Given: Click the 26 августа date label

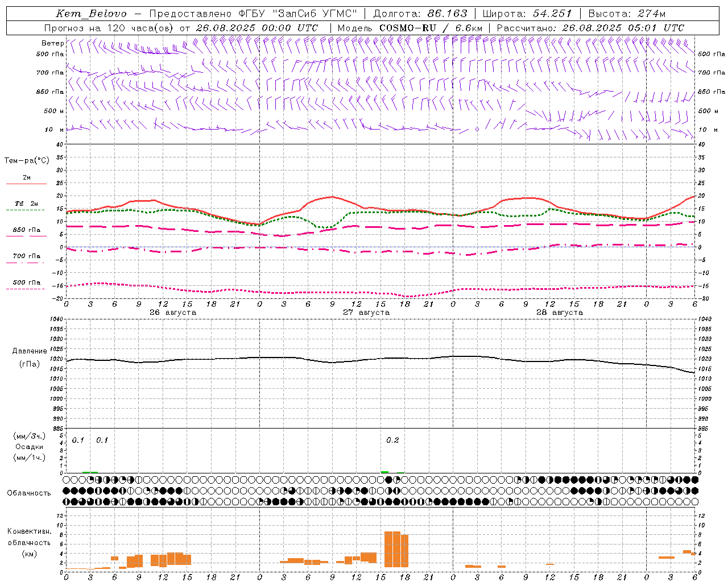Looking at the screenshot, I should [173, 313].
